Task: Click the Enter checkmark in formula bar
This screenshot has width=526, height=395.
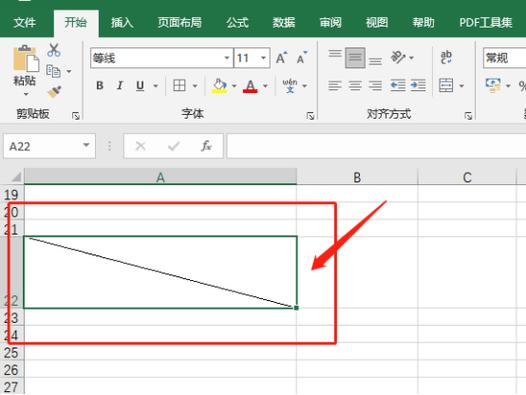Action: pyautogui.click(x=174, y=146)
